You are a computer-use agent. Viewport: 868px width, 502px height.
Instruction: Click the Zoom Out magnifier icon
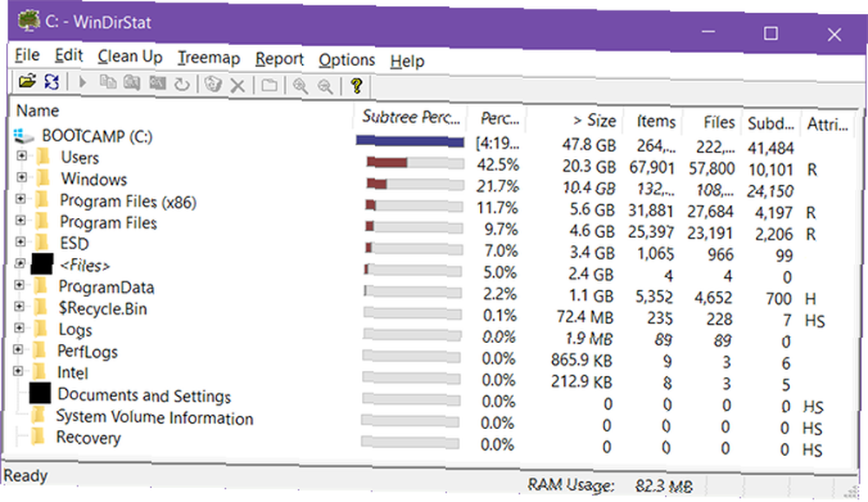point(325,87)
